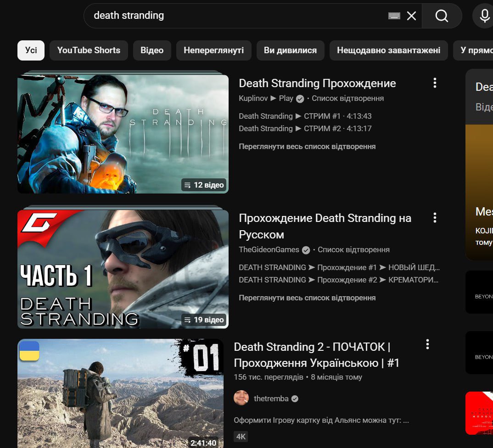The image size is (493, 448).
Task: Click the "19 відео" playlist badge
Action: pos(204,320)
